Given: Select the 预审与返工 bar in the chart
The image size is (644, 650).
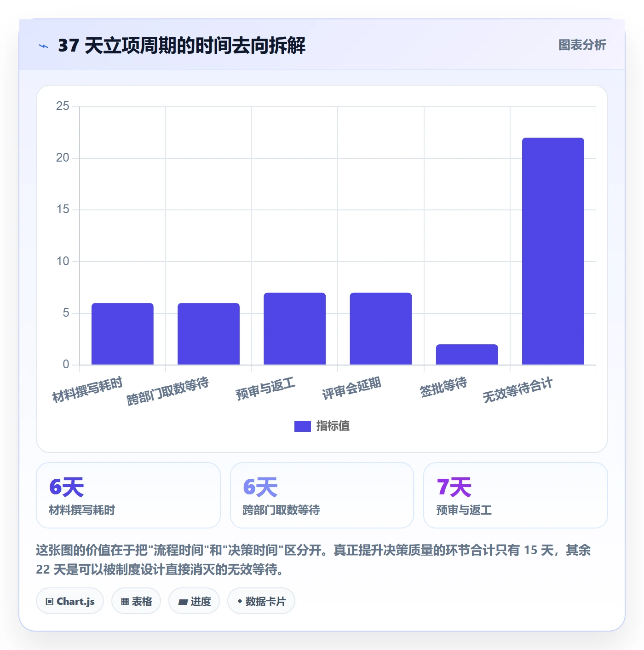Looking at the screenshot, I should click(294, 329).
